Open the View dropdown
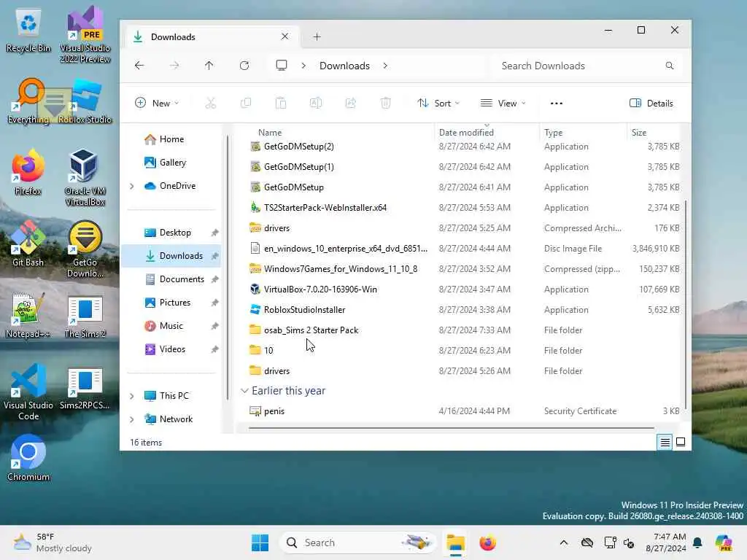747x560 pixels. click(503, 104)
